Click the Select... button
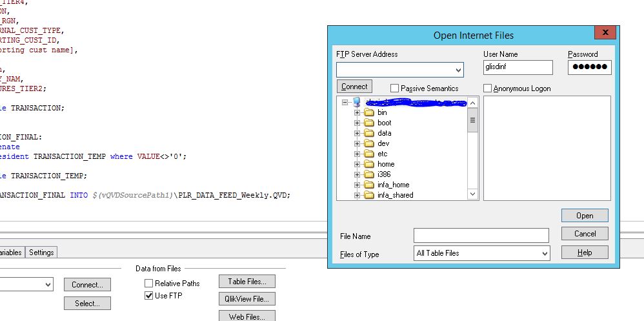Screen dimensions: 644x321 [x=87, y=304]
